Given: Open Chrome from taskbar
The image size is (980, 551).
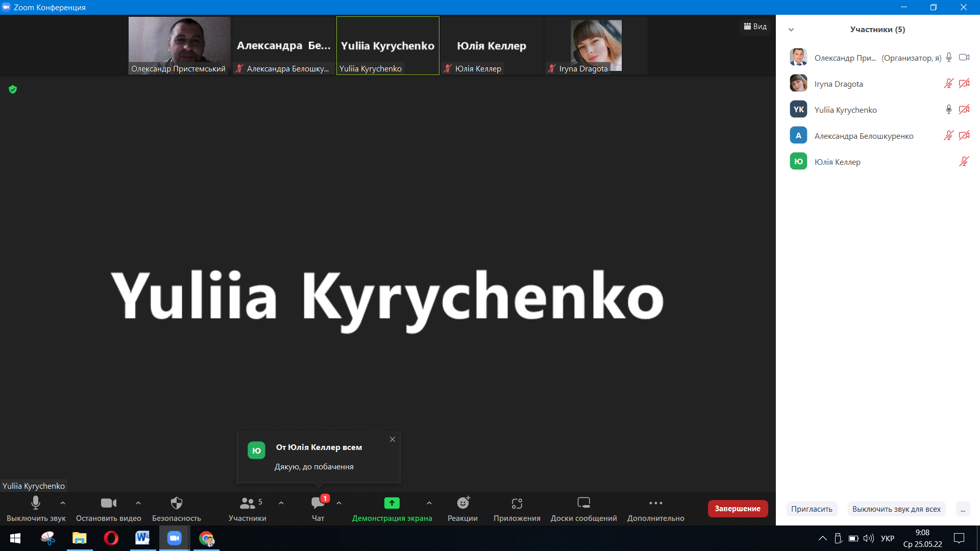Looking at the screenshot, I should pyautogui.click(x=206, y=538).
